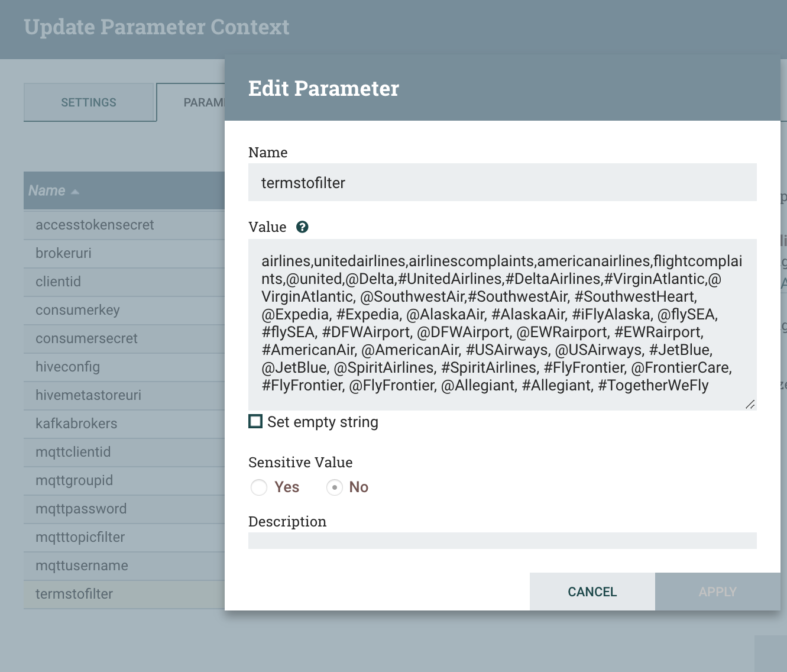The height and width of the screenshot is (672, 787).
Task: Select the brokeruri parameter row
Action: 124,254
